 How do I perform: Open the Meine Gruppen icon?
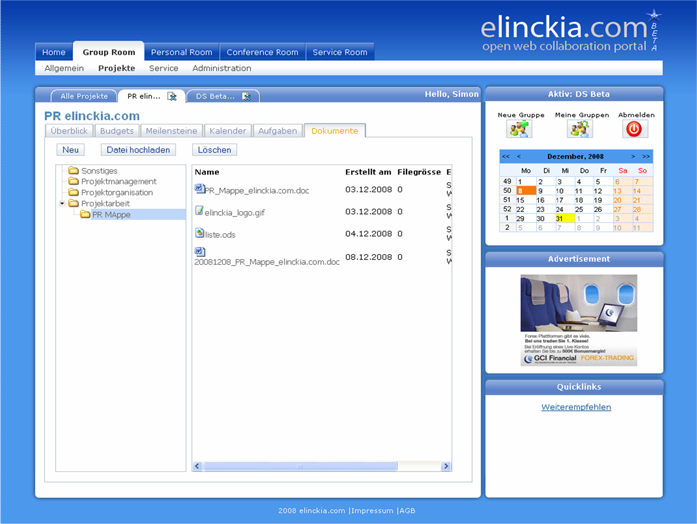[x=580, y=129]
